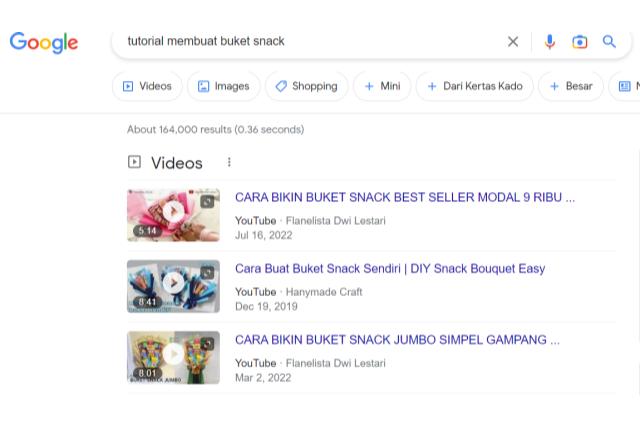
Task: Add the Mini refinement chip
Action: tap(382, 86)
